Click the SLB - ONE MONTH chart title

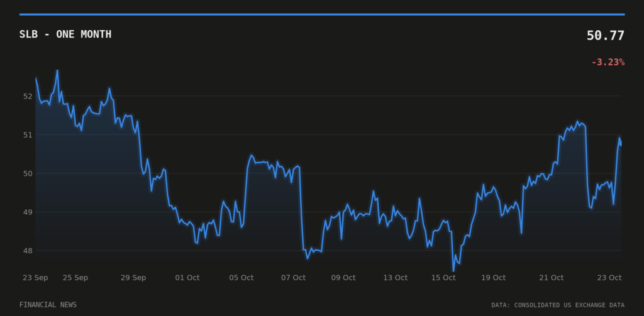click(65, 35)
